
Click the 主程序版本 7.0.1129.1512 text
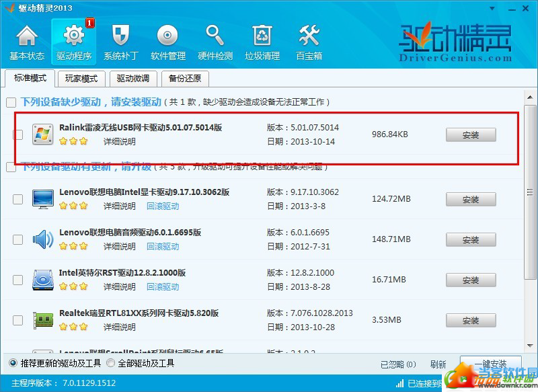tap(63, 383)
